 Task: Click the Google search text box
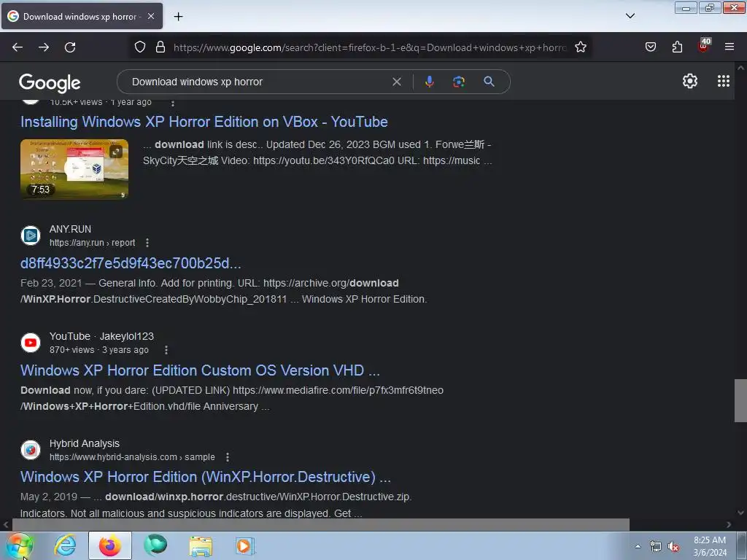click(258, 82)
